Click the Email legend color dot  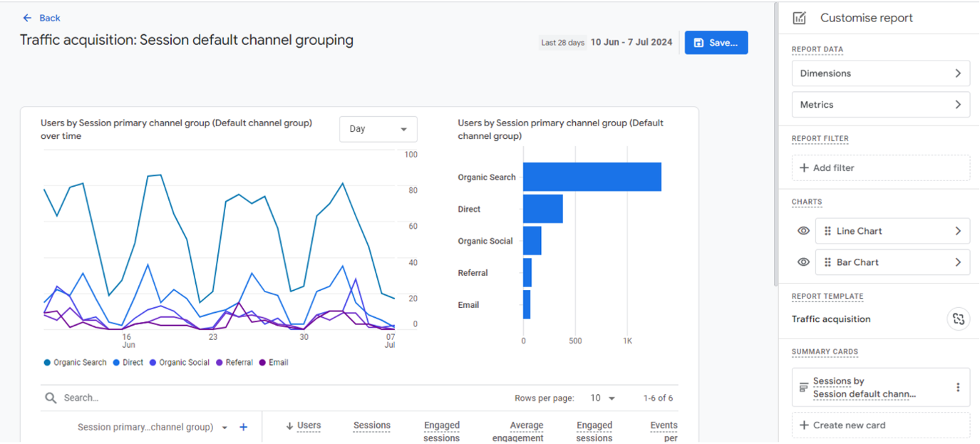click(x=262, y=363)
